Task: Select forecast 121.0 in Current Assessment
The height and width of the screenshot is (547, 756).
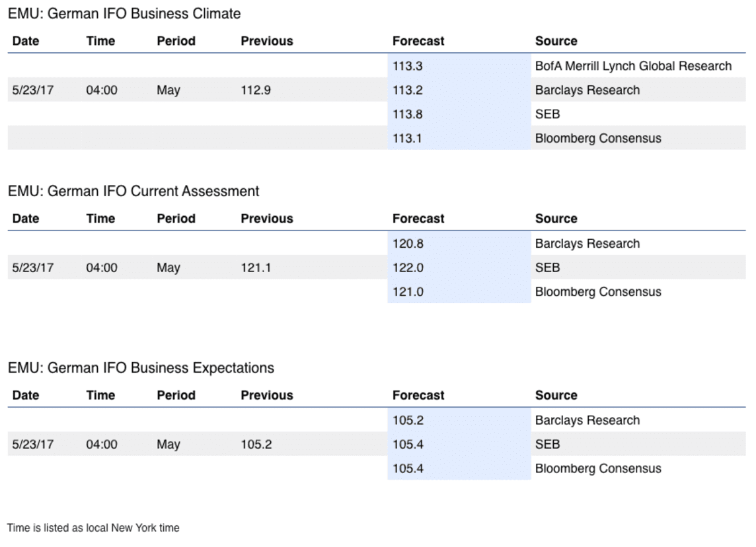Action: point(408,291)
